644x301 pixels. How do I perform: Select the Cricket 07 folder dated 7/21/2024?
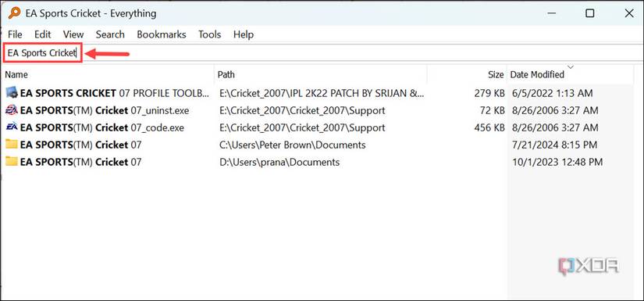click(80, 145)
